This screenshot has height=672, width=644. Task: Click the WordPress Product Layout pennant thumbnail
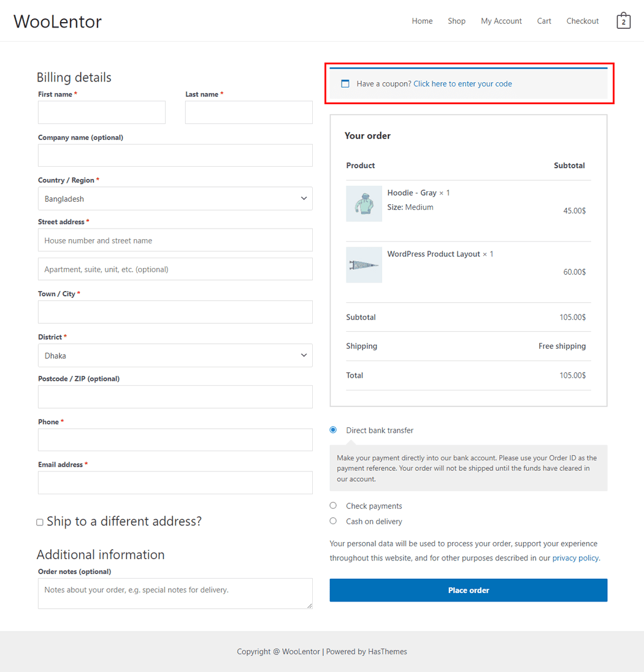click(364, 265)
